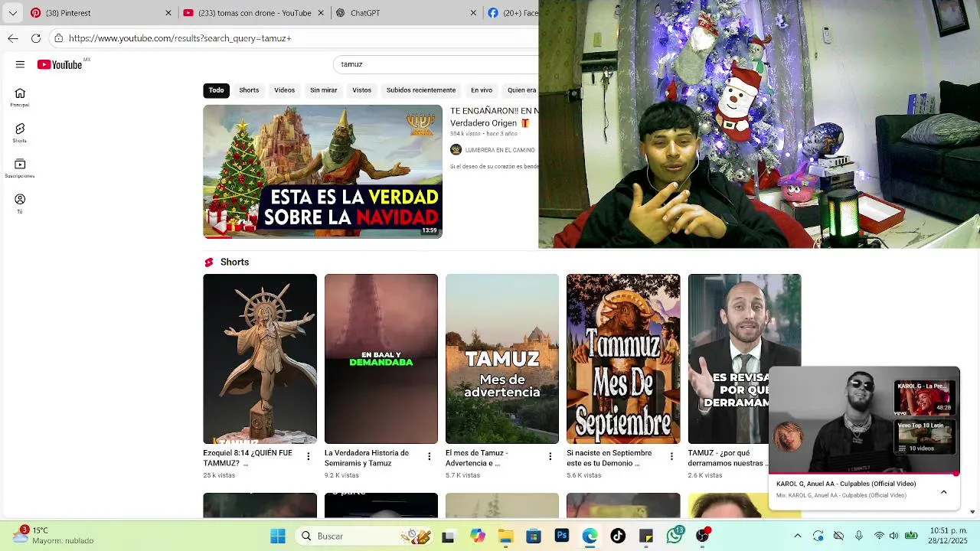Image resolution: width=980 pixels, height=551 pixels.
Task: Open the TE ENGAÑARON video title
Action: pyautogui.click(x=495, y=117)
